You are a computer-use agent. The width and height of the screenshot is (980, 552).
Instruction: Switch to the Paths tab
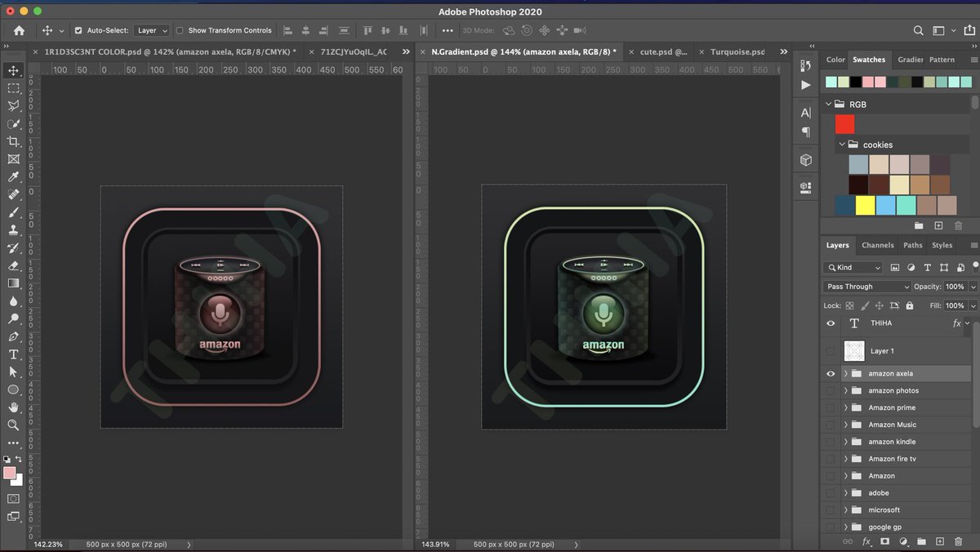913,245
